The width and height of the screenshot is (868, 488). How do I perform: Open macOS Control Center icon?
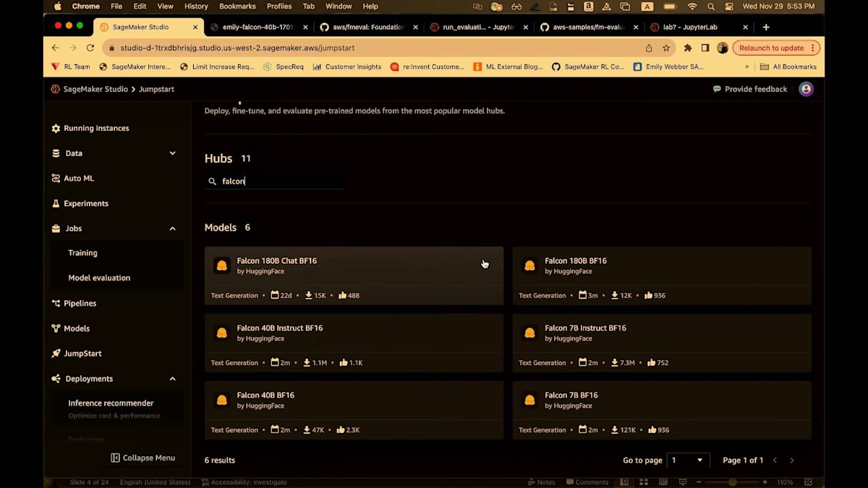(x=728, y=7)
